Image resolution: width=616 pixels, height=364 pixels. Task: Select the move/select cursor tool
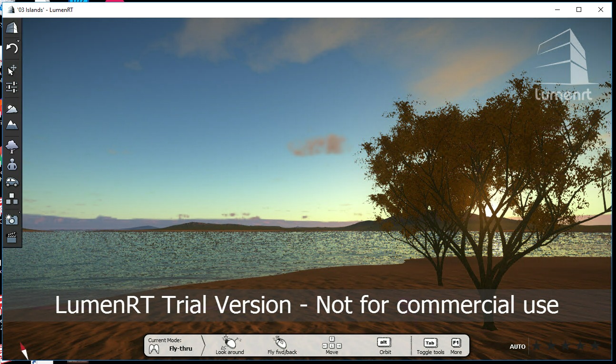[x=12, y=70]
